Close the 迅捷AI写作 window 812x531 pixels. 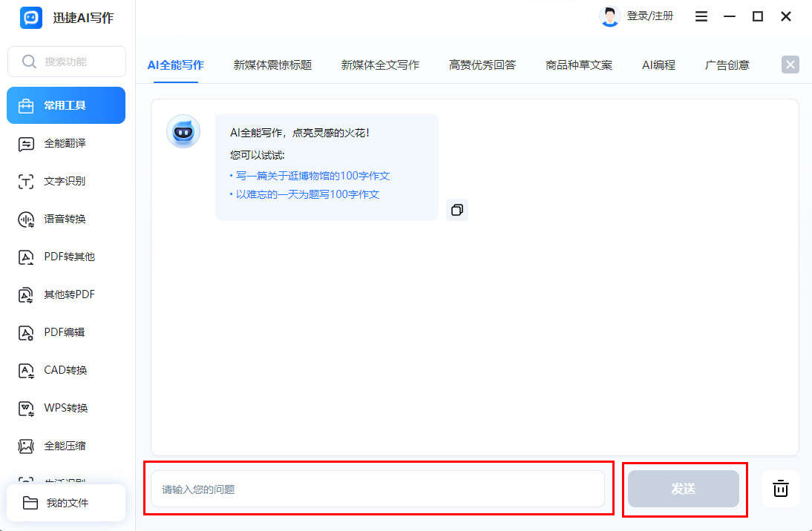point(785,16)
